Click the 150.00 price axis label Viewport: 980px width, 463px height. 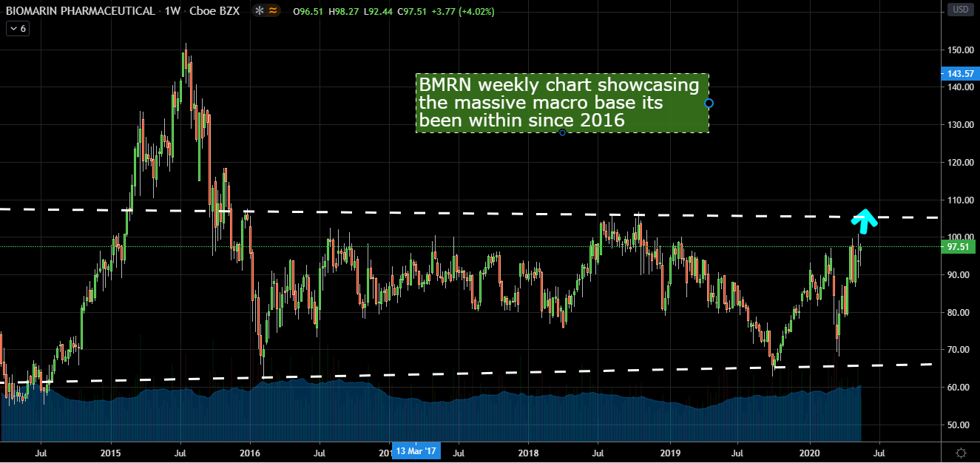961,50
